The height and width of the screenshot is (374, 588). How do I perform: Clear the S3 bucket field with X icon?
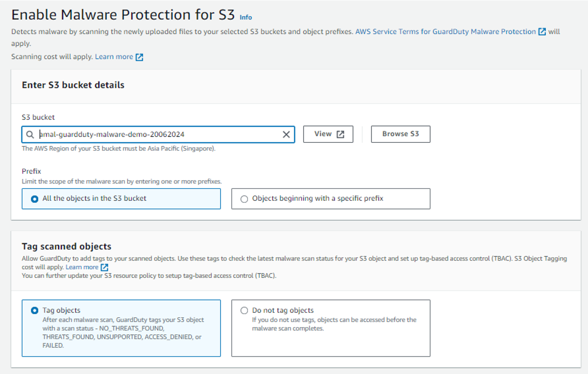(286, 134)
